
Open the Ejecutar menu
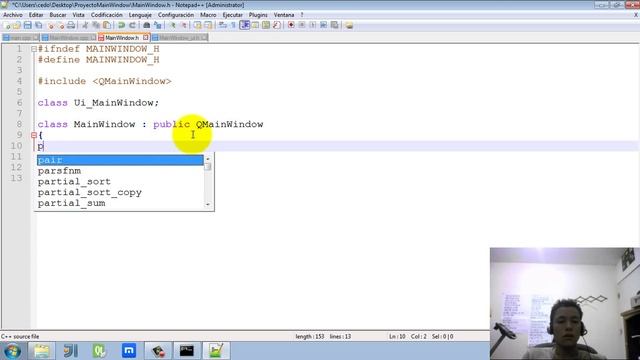click(233, 15)
